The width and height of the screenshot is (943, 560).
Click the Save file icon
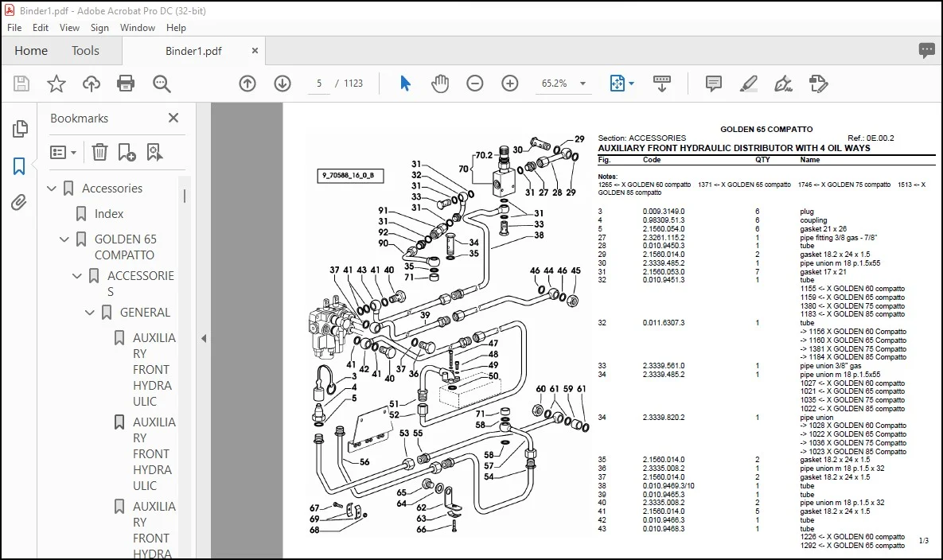pyautogui.click(x=21, y=84)
